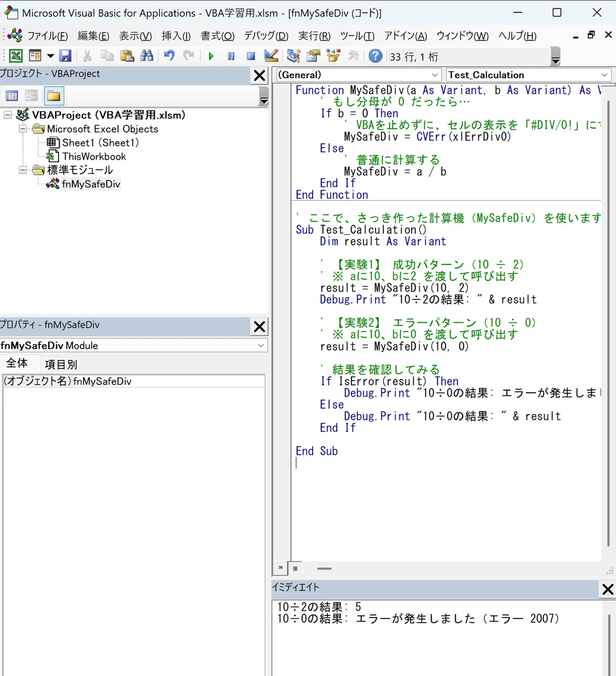Switch to the 項目別 properties tab
616x676 pixels.
click(61, 364)
